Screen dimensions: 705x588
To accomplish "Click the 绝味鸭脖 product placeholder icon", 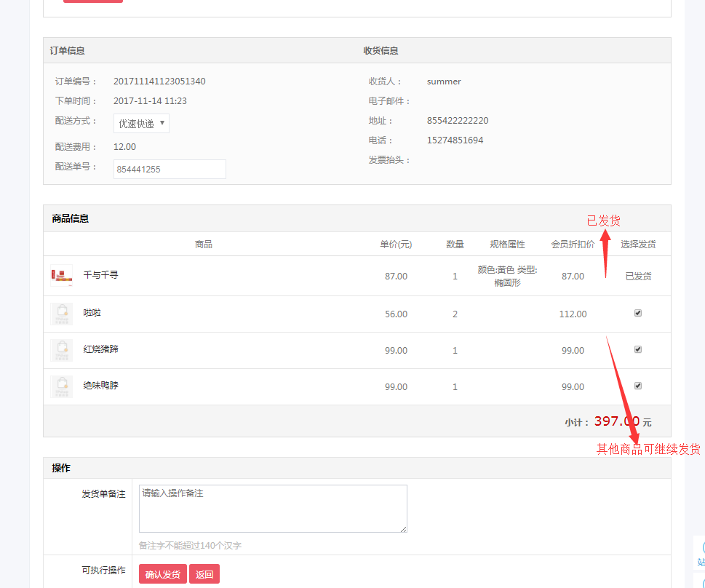I will (62, 386).
